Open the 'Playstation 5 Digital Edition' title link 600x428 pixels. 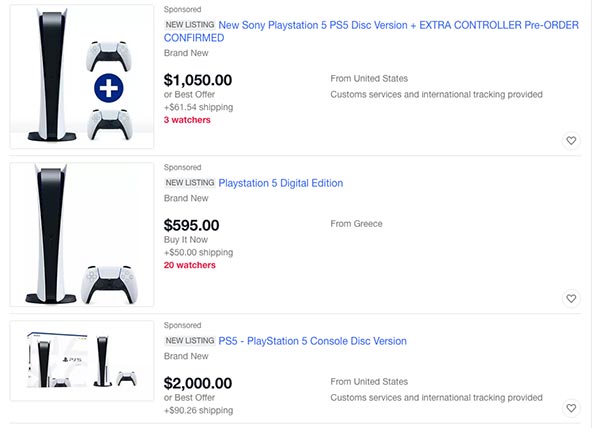[280, 183]
